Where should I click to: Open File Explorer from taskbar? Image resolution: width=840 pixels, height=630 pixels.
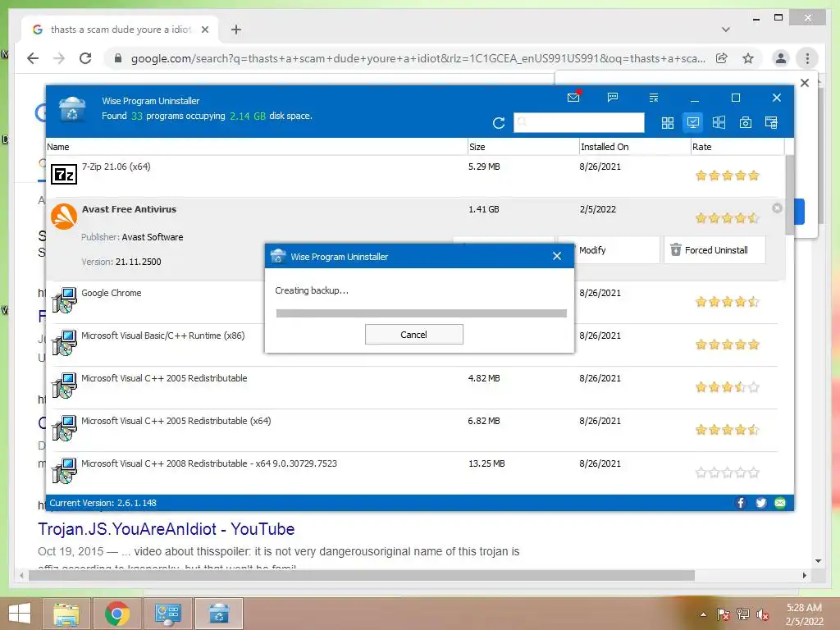(x=66, y=613)
